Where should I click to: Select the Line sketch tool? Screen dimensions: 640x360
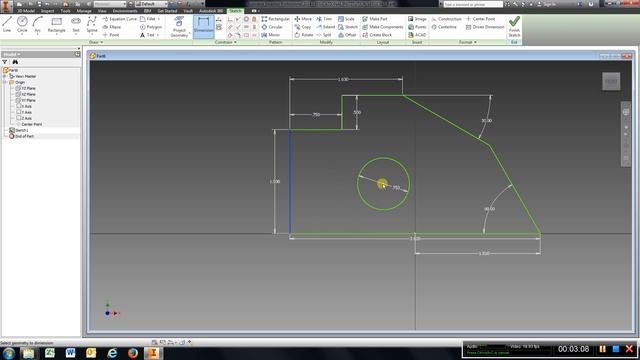point(7,24)
